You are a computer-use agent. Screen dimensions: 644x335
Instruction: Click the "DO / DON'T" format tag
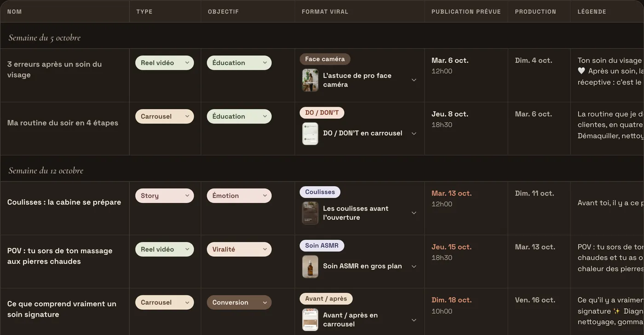coord(322,113)
